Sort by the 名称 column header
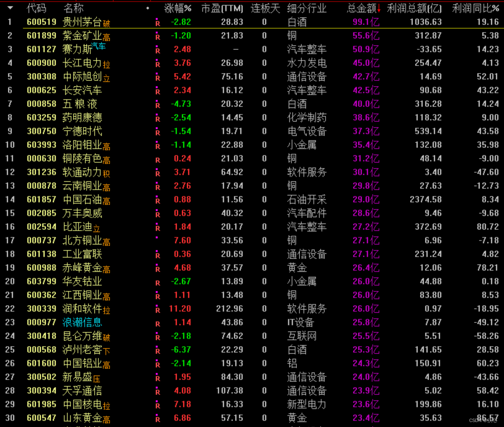This screenshot has height=427, width=504. click(73, 8)
